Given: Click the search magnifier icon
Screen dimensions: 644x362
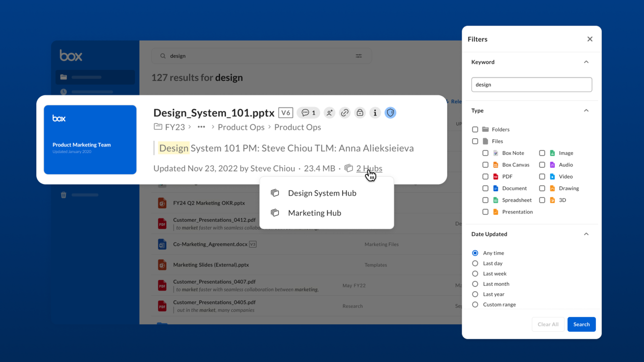Looking at the screenshot, I should pyautogui.click(x=163, y=56).
